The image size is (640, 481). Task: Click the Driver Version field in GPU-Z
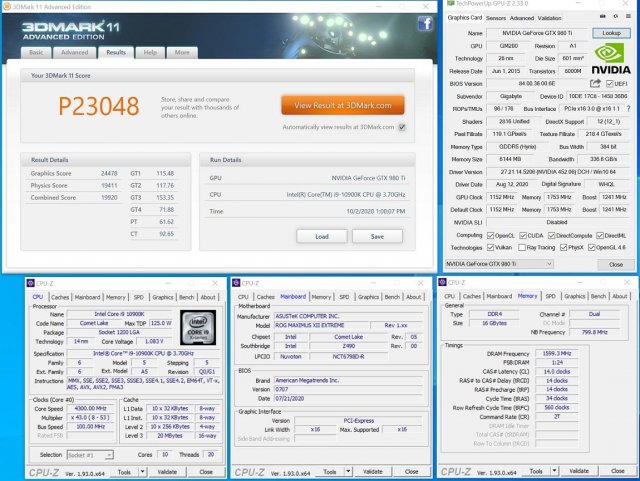coord(558,172)
